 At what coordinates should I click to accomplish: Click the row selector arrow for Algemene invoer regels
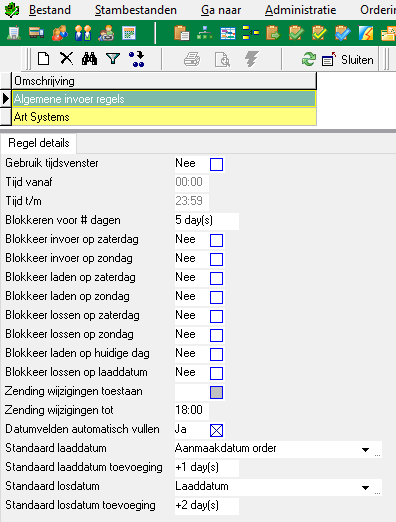(x=6, y=99)
